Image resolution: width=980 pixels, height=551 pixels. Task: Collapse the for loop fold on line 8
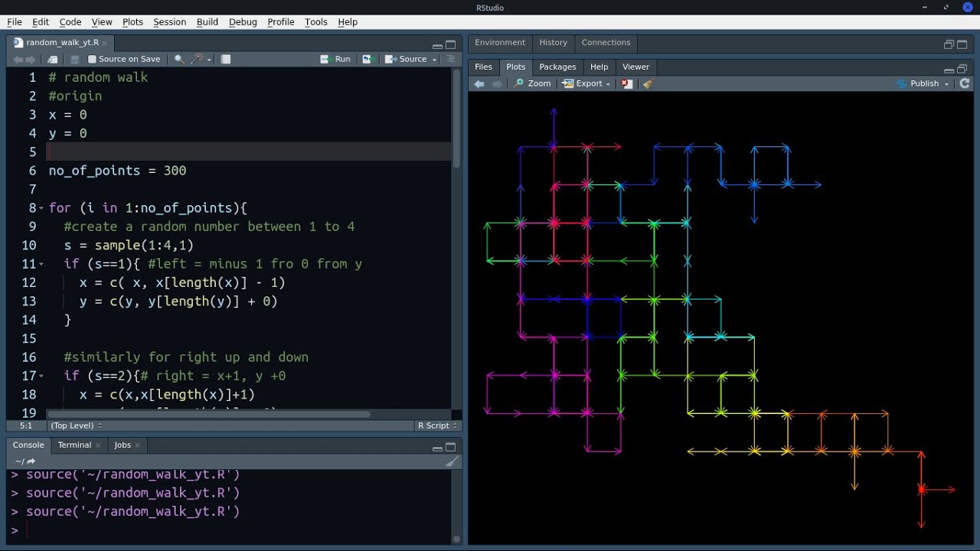[41, 208]
